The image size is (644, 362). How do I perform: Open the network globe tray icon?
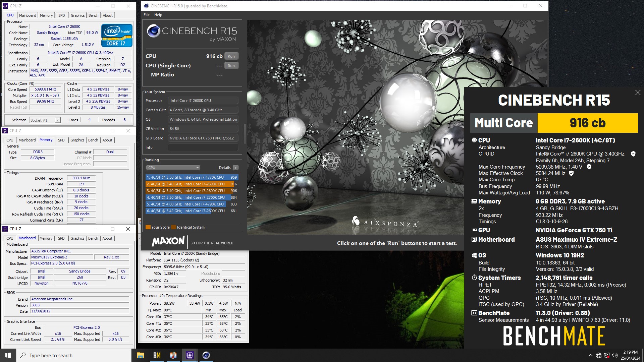click(599, 355)
